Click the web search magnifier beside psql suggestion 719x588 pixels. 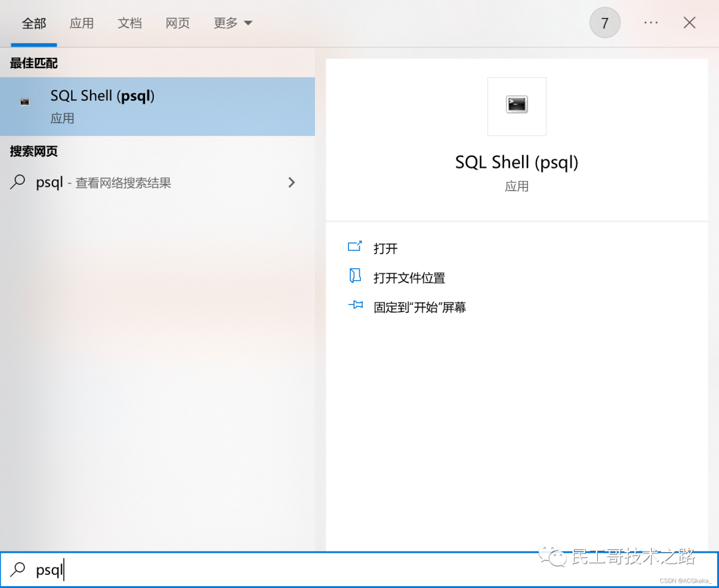pos(17,182)
